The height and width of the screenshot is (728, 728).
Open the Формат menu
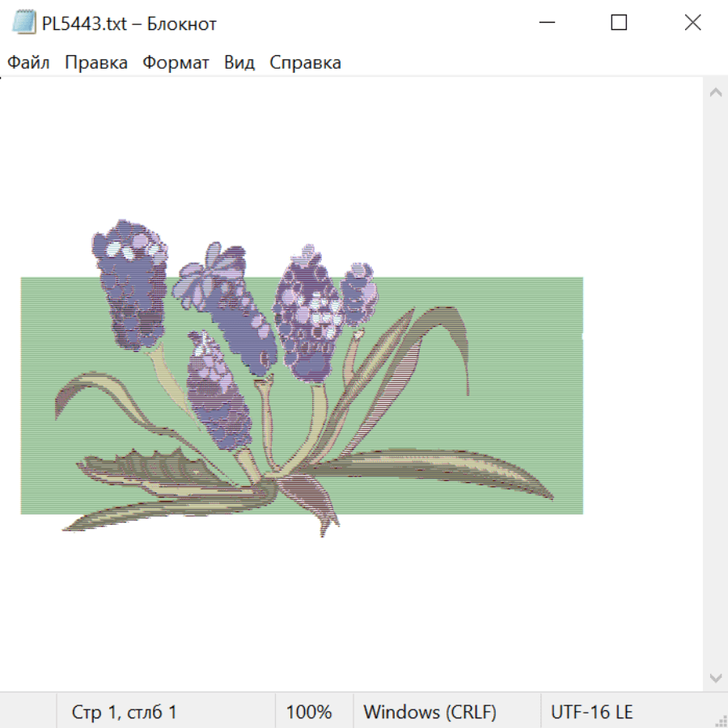click(176, 62)
